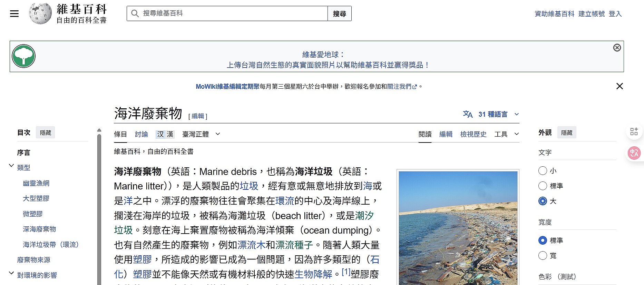Collapse the 類型 section in contents

11,166
